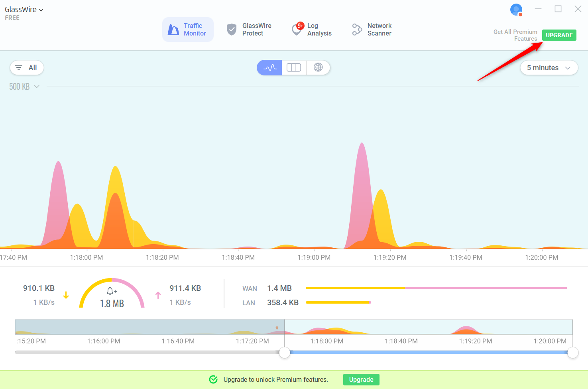Image resolution: width=588 pixels, height=389 pixels.
Task: Click the blue selected range slider track
Action: [x=429, y=352]
